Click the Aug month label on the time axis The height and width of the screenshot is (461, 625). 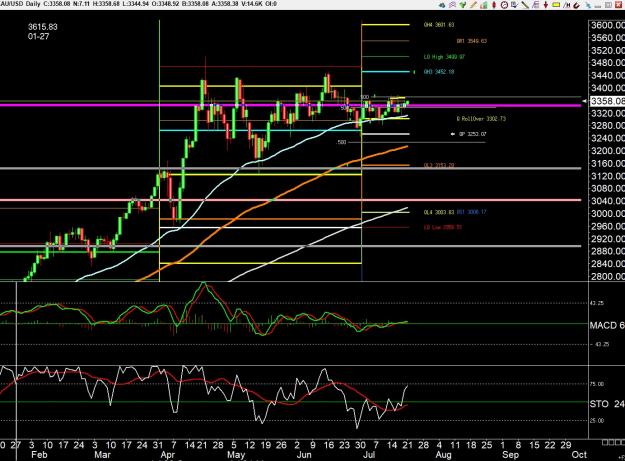pyautogui.click(x=443, y=455)
